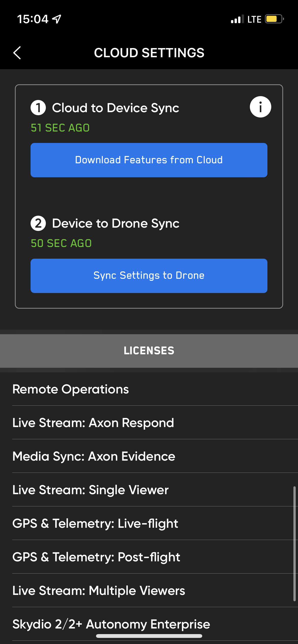Open GPS & Telemetry: Live-flight license
Image resolution: width=298 pixels, height=644 pixels.
coord(95,523)
